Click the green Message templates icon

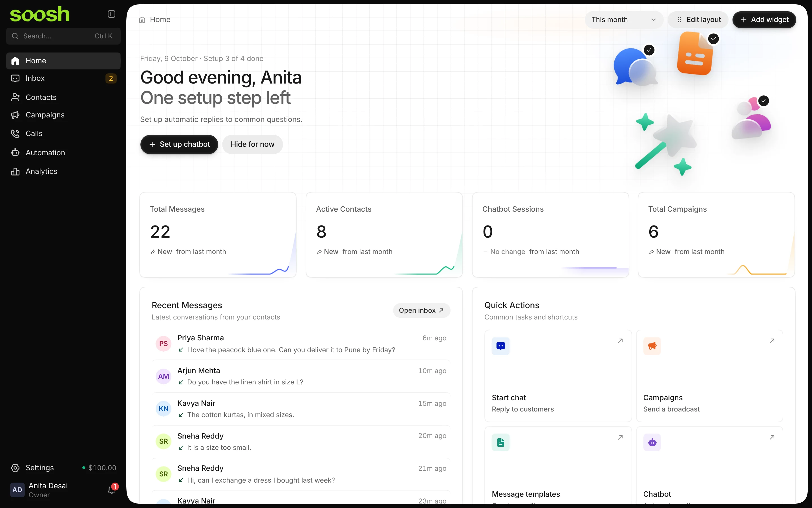tap(501, 442)
